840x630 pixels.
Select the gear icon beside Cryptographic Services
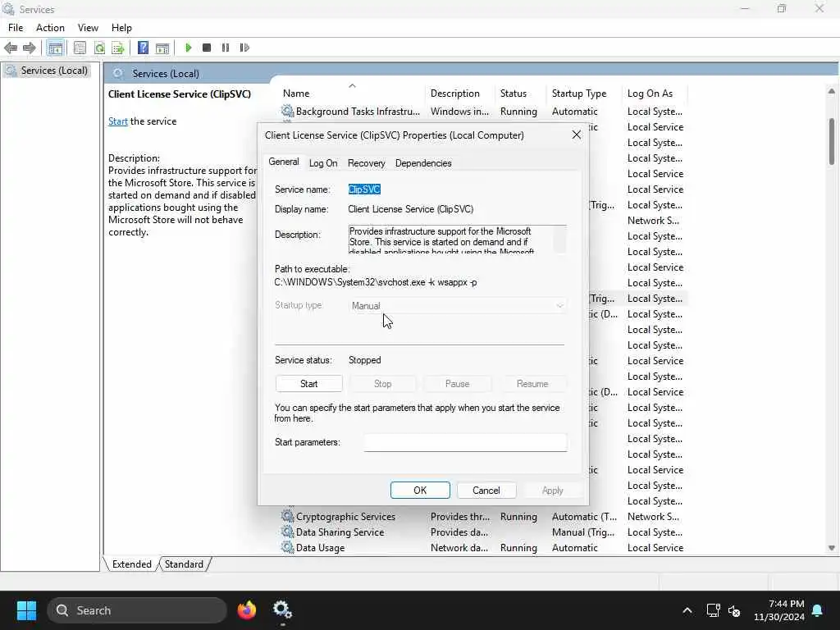287,517
